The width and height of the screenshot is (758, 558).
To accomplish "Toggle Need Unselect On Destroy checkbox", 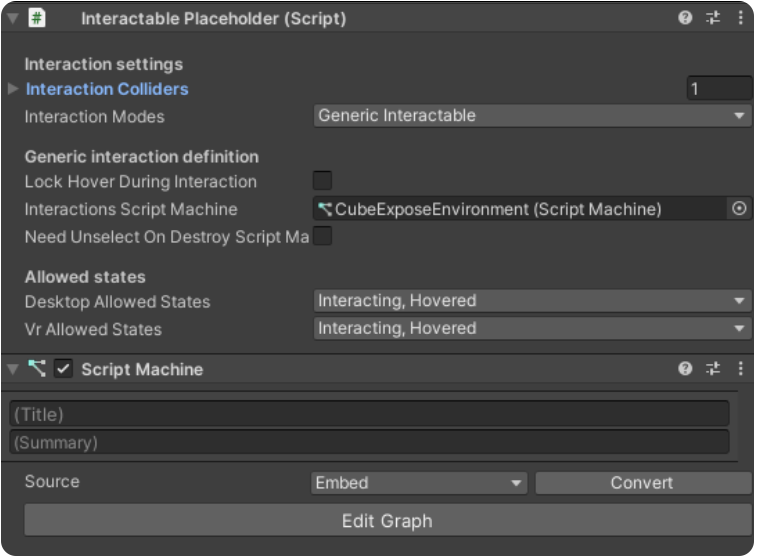I will pyautogui.click(x=322, y=237).
